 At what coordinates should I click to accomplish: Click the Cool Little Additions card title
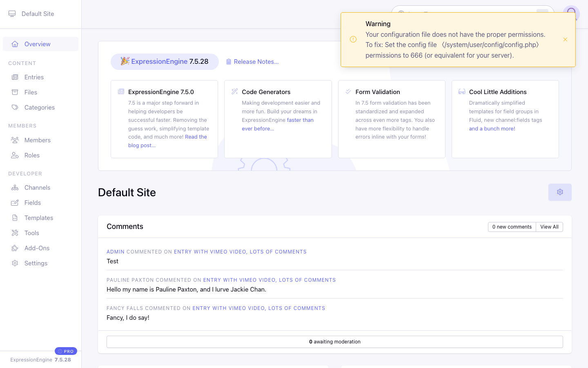(498, 92)
